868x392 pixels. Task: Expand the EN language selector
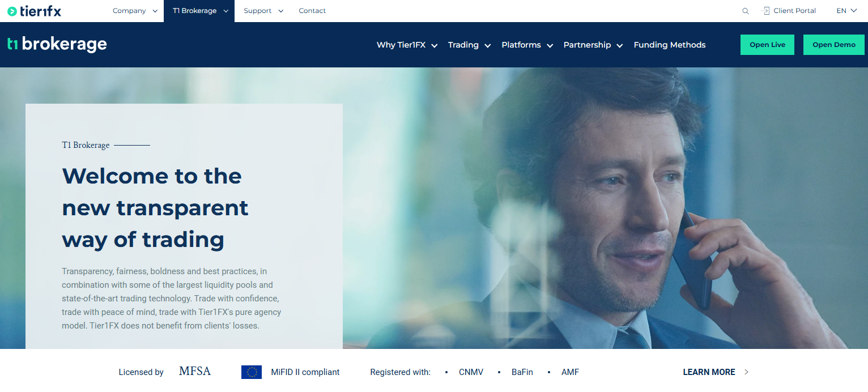pos(846,11)
